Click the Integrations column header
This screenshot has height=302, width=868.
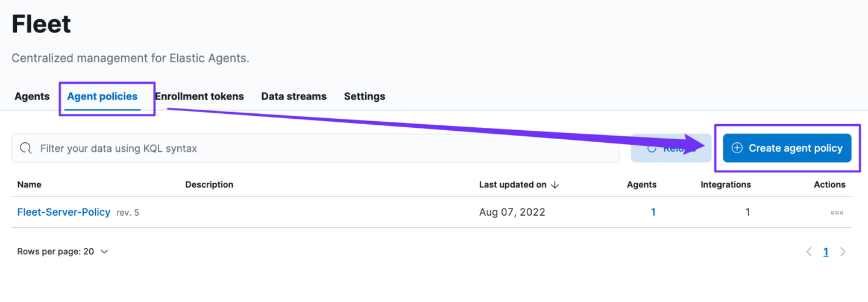click(x=726, y=184)
